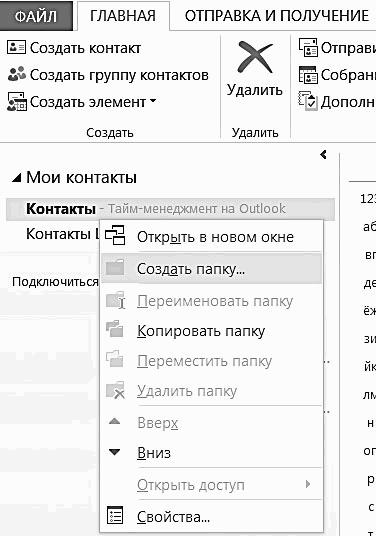Screen dimensions: 376x536
Task: Click the open-in-new-window icon
Action: [115, 236]
